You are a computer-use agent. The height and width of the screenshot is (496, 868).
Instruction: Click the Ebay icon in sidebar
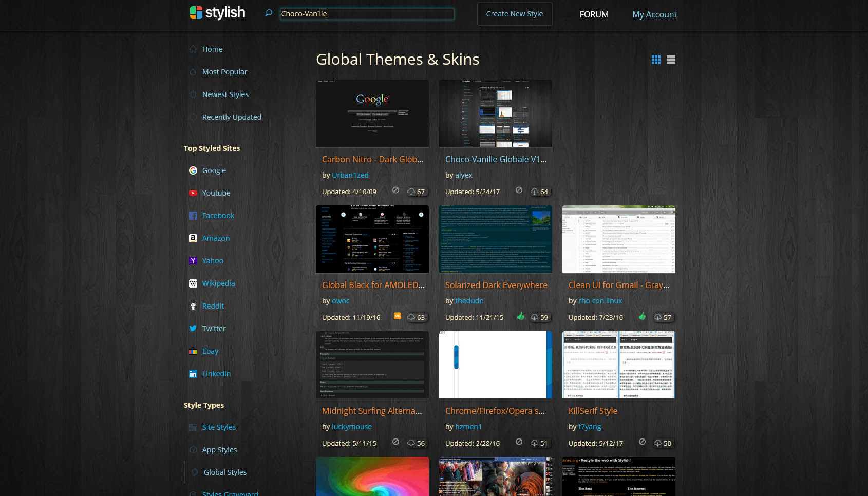tap(193, 351)
